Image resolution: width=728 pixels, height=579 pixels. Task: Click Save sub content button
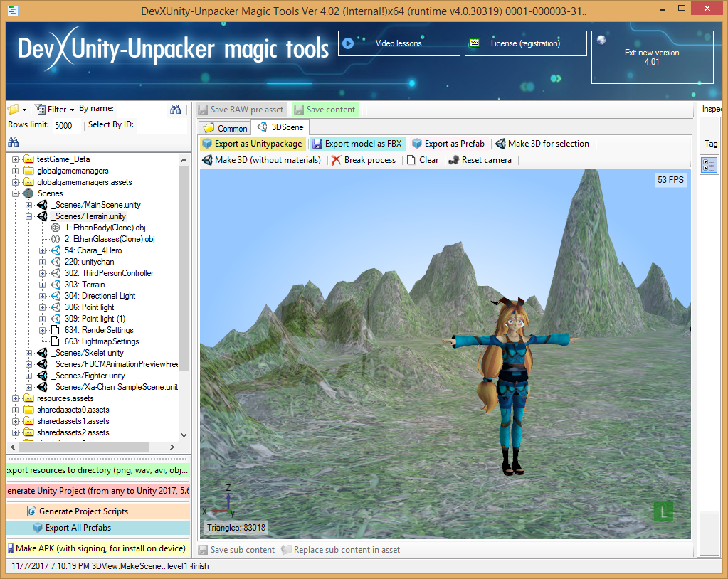point(237,550)
